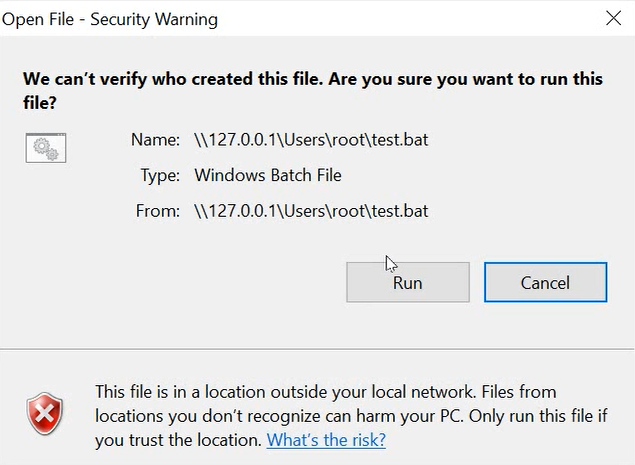Click the Run button

pyautogui.click(x=407, y=283)
